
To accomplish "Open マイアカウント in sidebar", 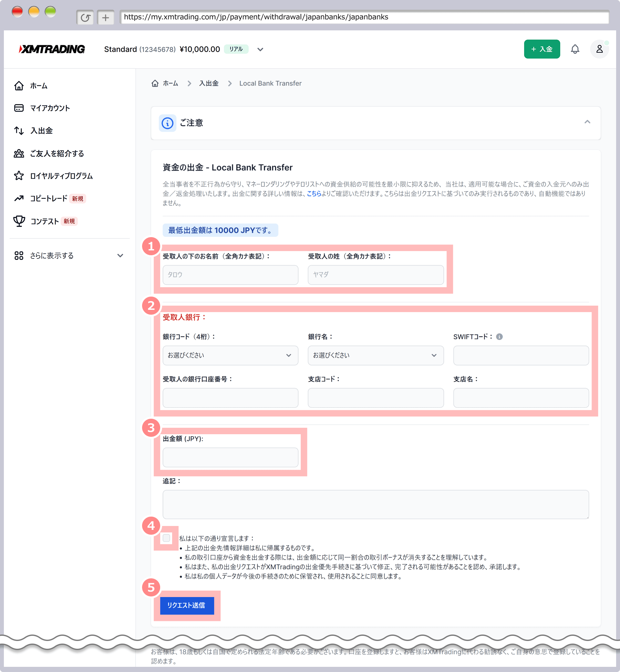I will (x=50, y=108).
